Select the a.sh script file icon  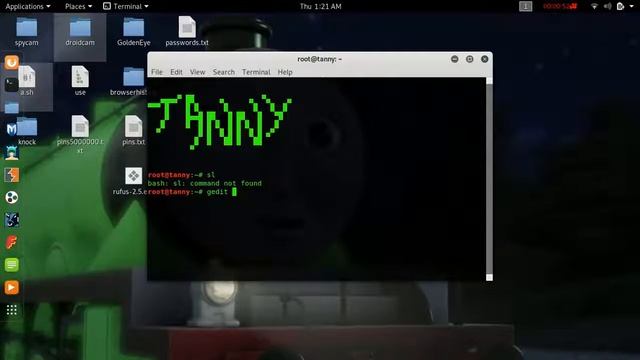tap(27, 77)
